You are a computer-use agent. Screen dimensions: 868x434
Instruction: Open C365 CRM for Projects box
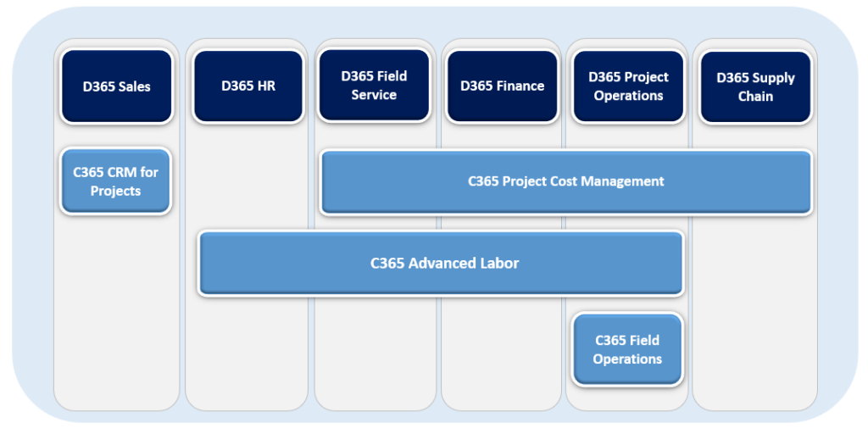pos(115,181)
